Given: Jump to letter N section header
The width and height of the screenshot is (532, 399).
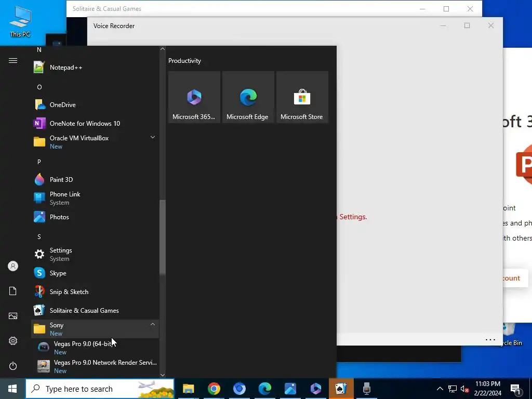Looking at the screenshot, I should pos(39,50).
